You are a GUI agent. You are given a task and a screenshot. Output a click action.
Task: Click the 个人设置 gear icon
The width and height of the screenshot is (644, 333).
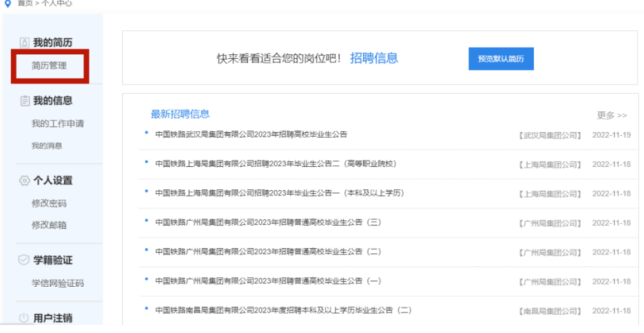tap(24, 180)
